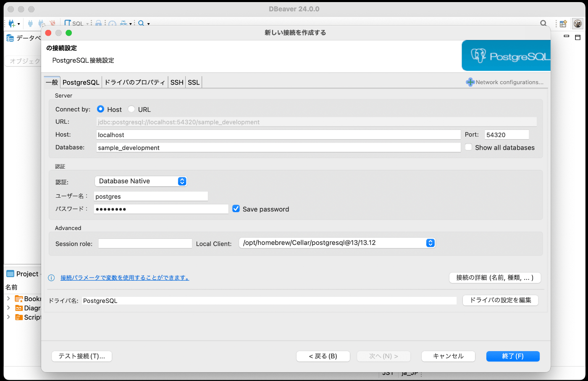Switch to the SSL tab

tap(194, 82)
